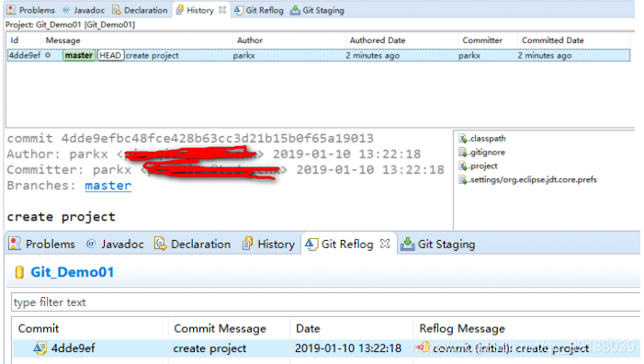The image size is (644, 364).
Task: Open Git Reflog tab in upper panel
Action: pyautogui.click(x=259, y=10)
